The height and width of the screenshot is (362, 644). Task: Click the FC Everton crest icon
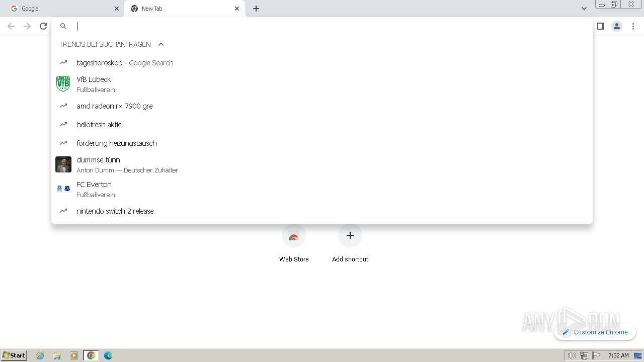[63, 189]
